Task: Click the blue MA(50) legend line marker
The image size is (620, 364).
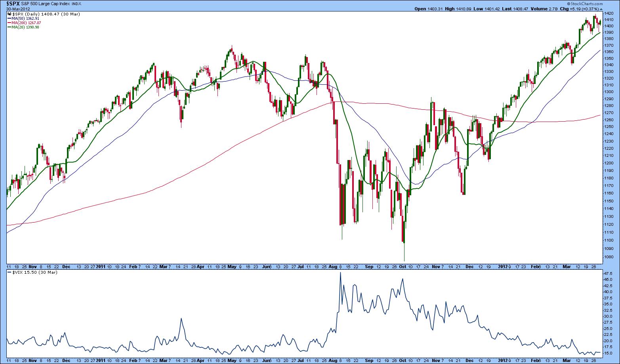Action: [x=9, y=18]
